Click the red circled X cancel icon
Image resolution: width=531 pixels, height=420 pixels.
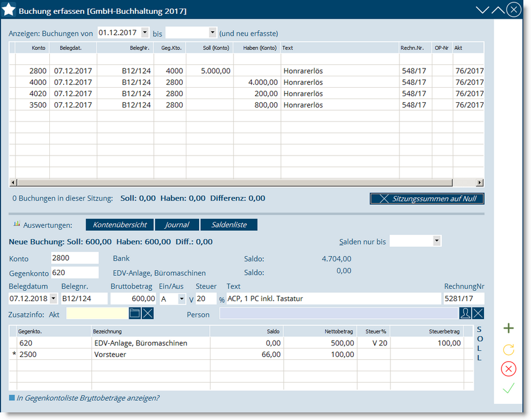coord(509,369)
